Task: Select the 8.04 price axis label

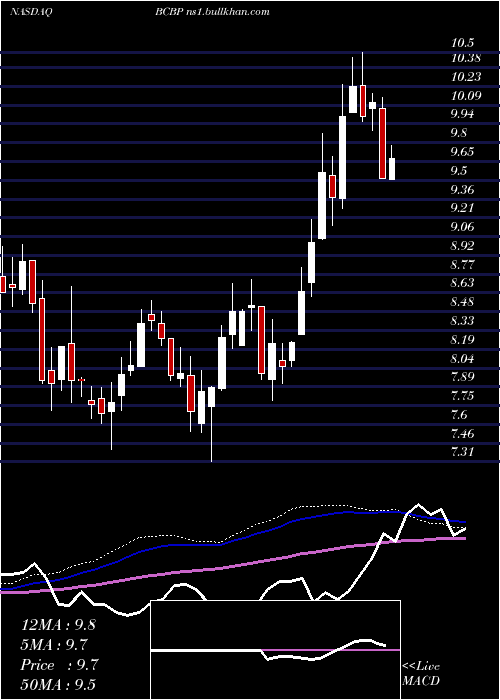Action: [x=462, y=359]
